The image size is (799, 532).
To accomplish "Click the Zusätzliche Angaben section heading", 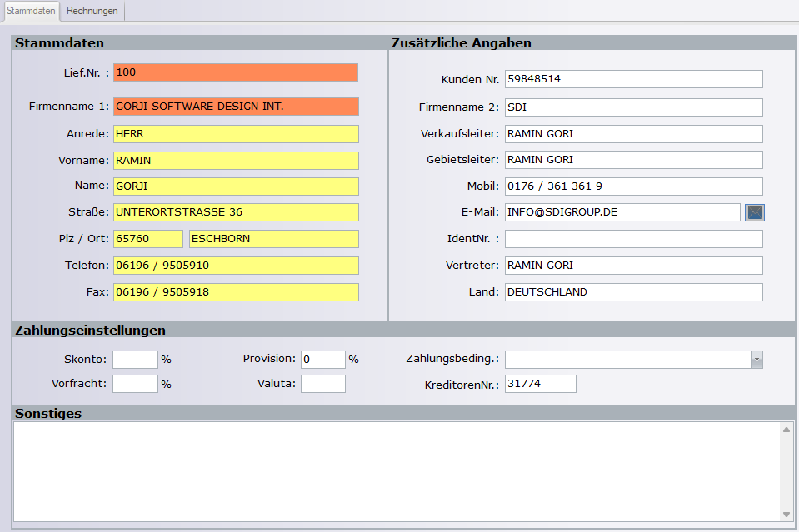I will (462, 43).
